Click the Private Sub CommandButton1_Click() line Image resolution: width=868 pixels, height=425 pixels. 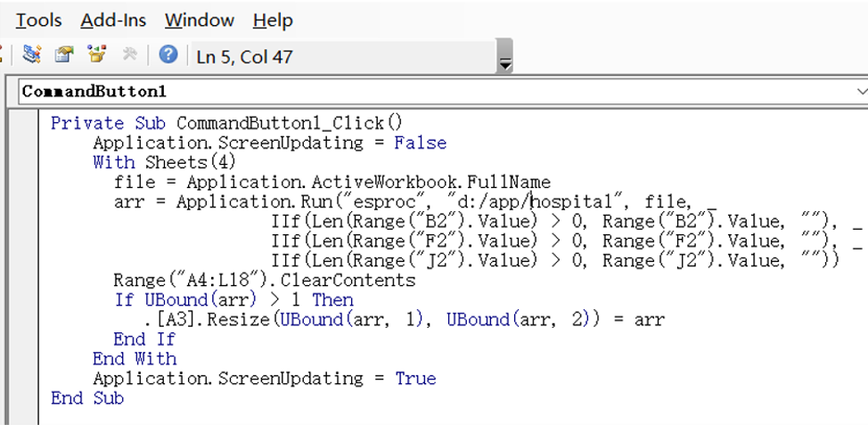(x=227, y=123)
